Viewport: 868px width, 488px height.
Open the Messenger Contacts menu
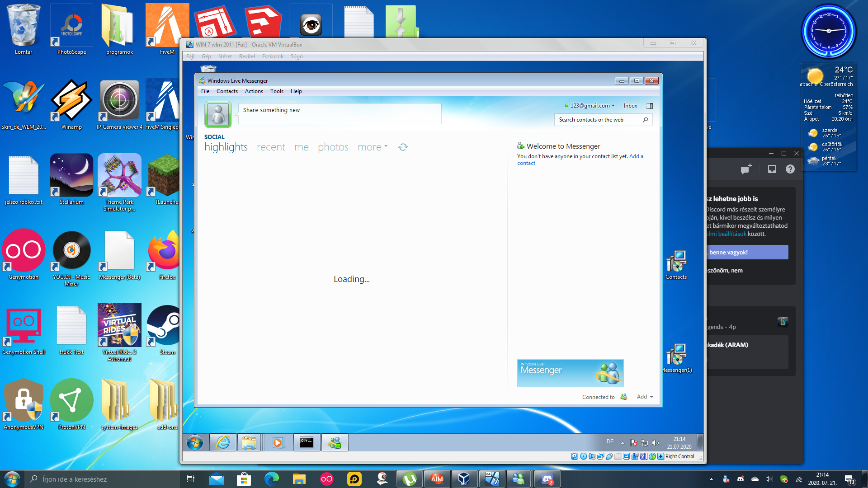pos(227,91)
